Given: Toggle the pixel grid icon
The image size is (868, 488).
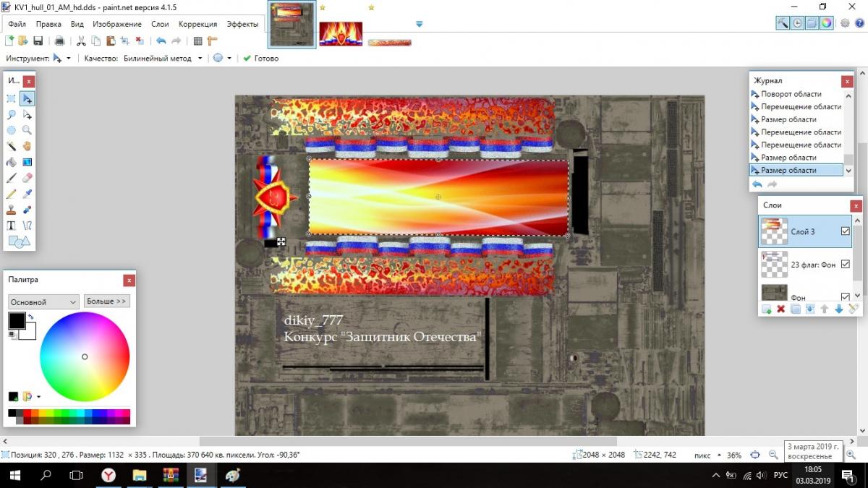Looking at the screenshot, I should [197, 41].
